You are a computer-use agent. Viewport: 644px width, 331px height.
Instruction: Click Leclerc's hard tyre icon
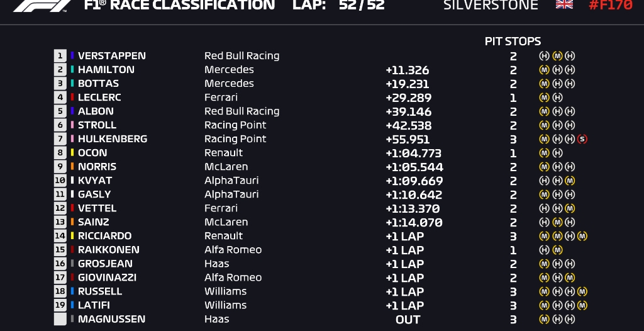tap(557, 98)
